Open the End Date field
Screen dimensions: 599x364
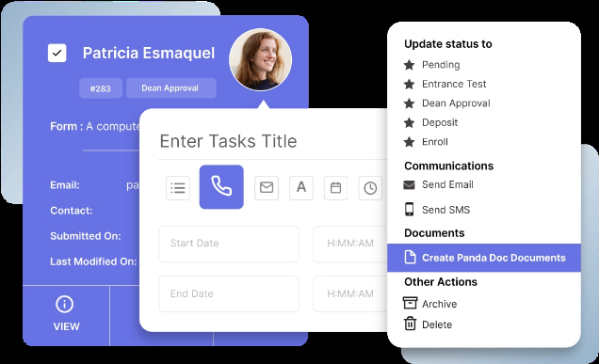(x=229, y=293)
